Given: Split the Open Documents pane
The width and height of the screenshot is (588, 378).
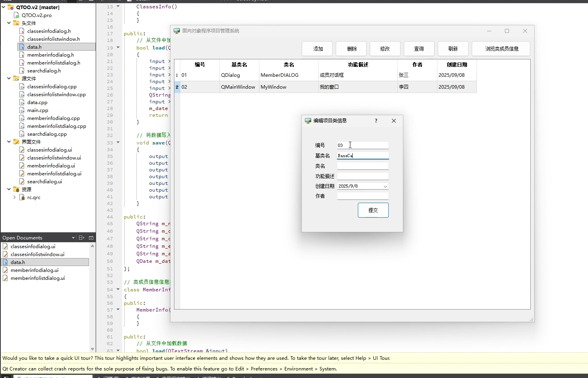Looking at the screenshot, I should pos(82,237).
